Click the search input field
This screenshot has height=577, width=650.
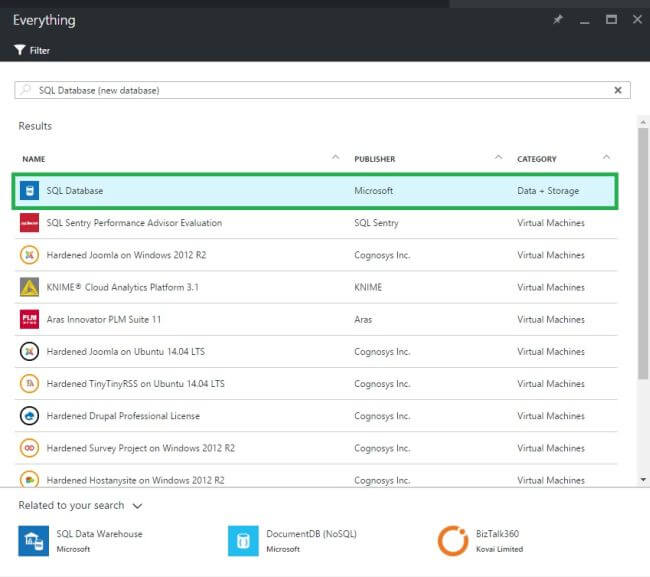click(x=300, y=90)
